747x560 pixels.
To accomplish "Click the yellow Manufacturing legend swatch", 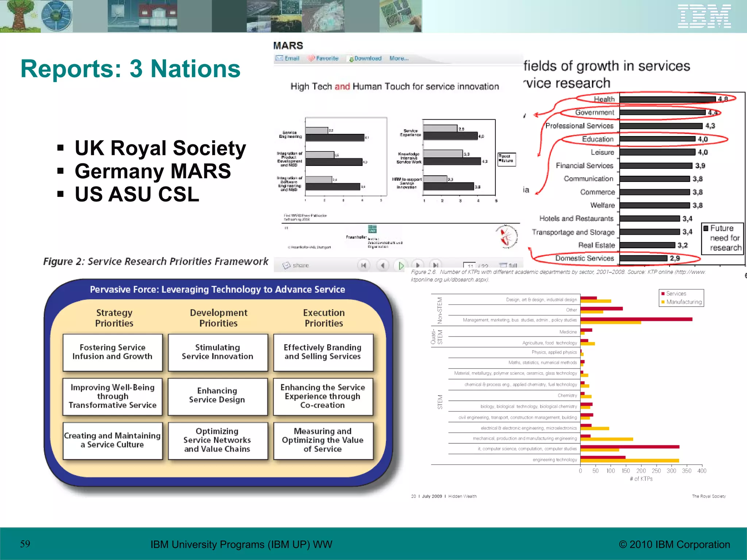I will tap(663, 302).
